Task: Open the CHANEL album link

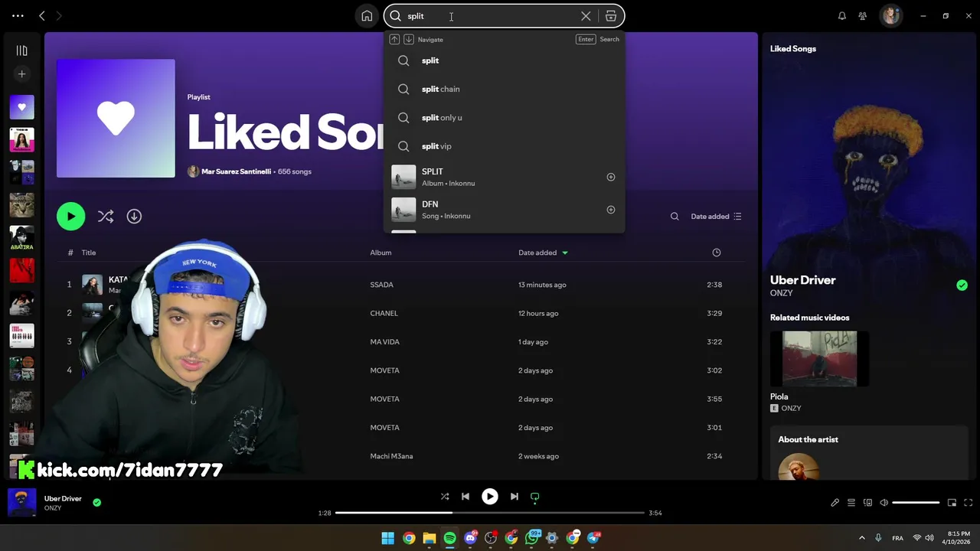Action: 384,313
